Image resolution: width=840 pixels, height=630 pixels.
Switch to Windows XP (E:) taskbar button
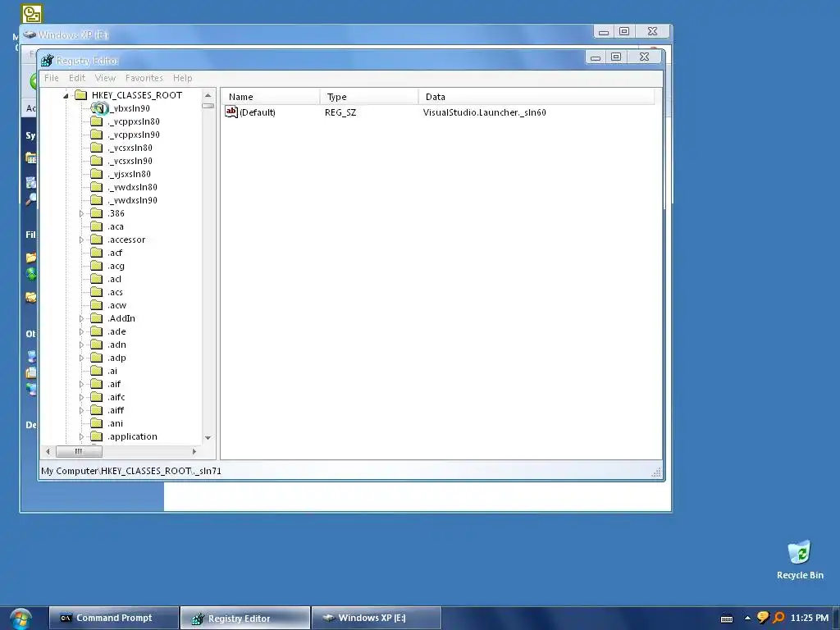click(376, 619)
